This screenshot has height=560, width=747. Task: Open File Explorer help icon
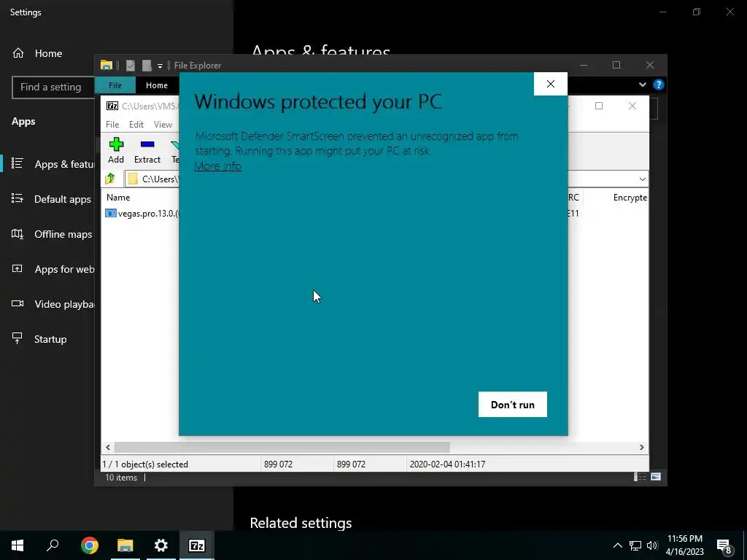(659, 85)
